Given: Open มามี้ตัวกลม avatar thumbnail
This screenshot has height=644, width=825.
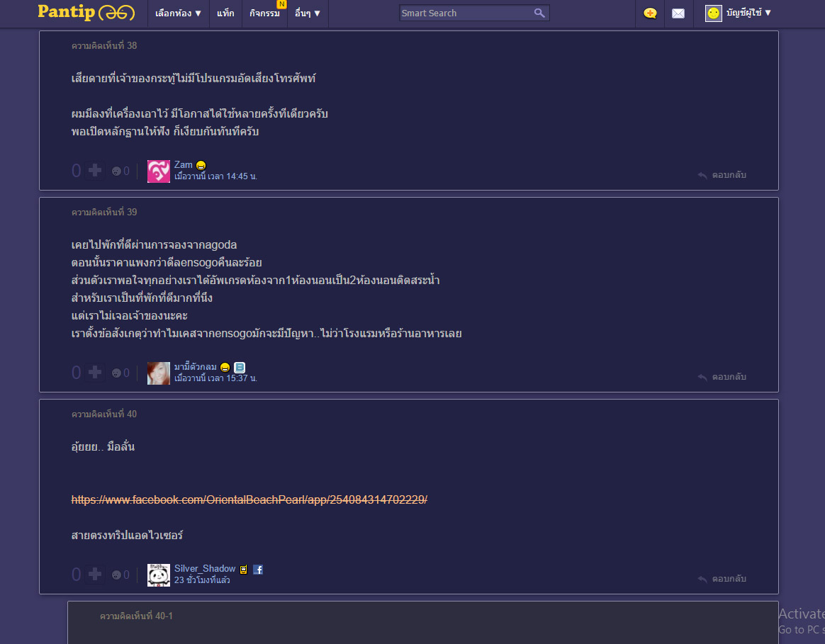Looking at the screenshot, I should pyautogui.click(x=158, y=373).
